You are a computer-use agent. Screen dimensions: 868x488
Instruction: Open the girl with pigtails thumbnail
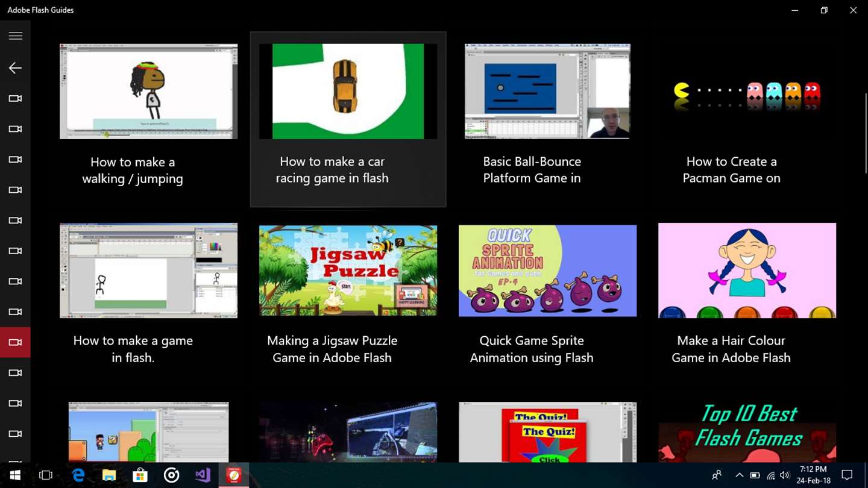click(x=747, y=271)
